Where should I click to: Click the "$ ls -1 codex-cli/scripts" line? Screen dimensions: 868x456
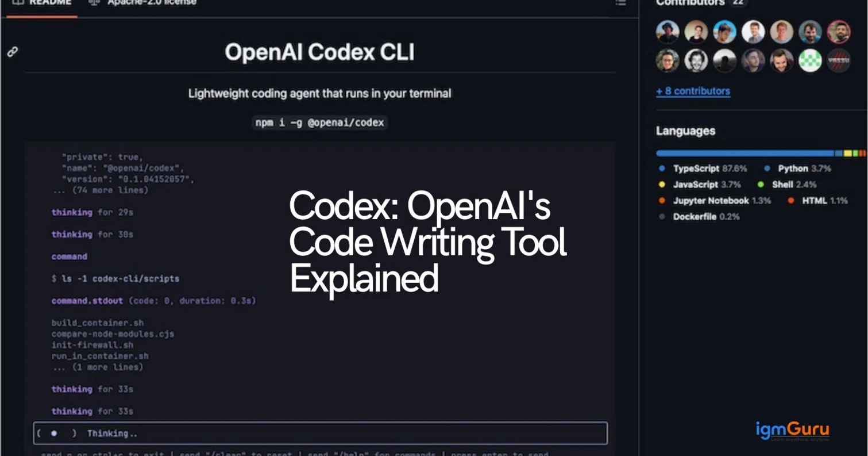[115, 278]
